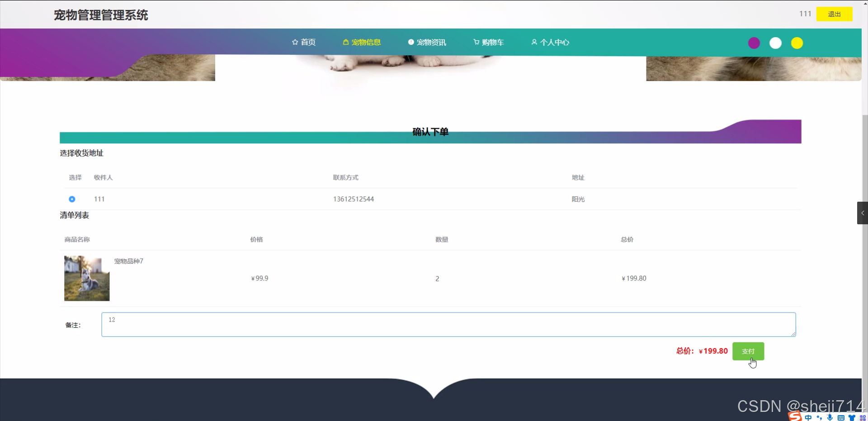Open Sogou voice input with the microphone icon
Screen dimensions: 868x421
[x=830, y=417]
